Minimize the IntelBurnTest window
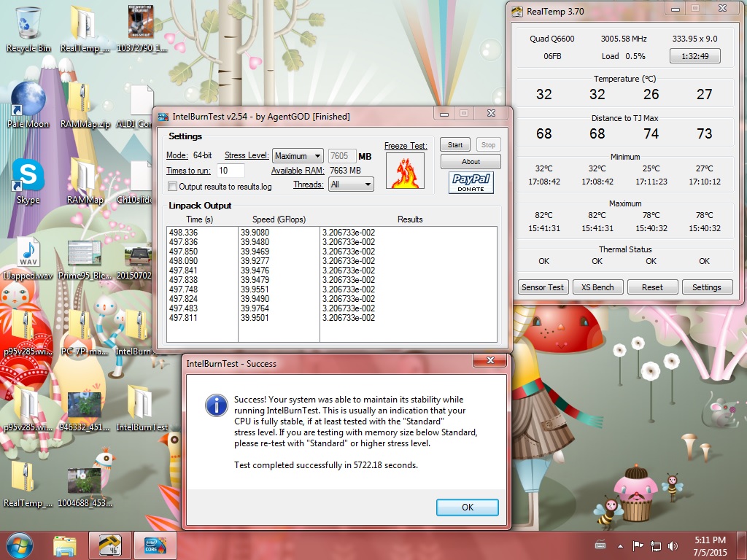This screenshot has height=560, width=747. (444, 114)
